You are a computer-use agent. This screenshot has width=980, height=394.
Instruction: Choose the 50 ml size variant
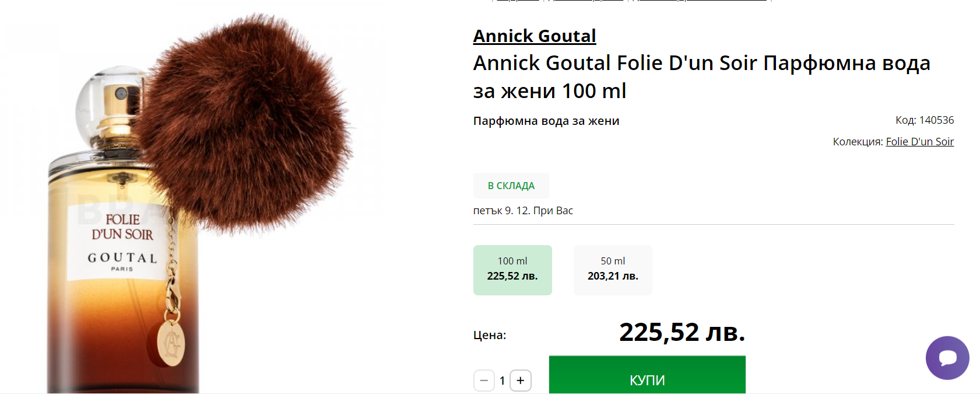pos(613,270)
